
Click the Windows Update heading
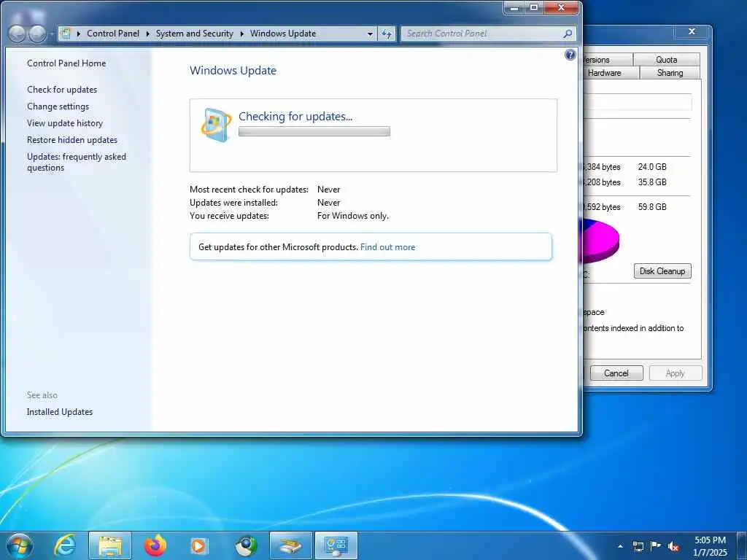(233, 71)
